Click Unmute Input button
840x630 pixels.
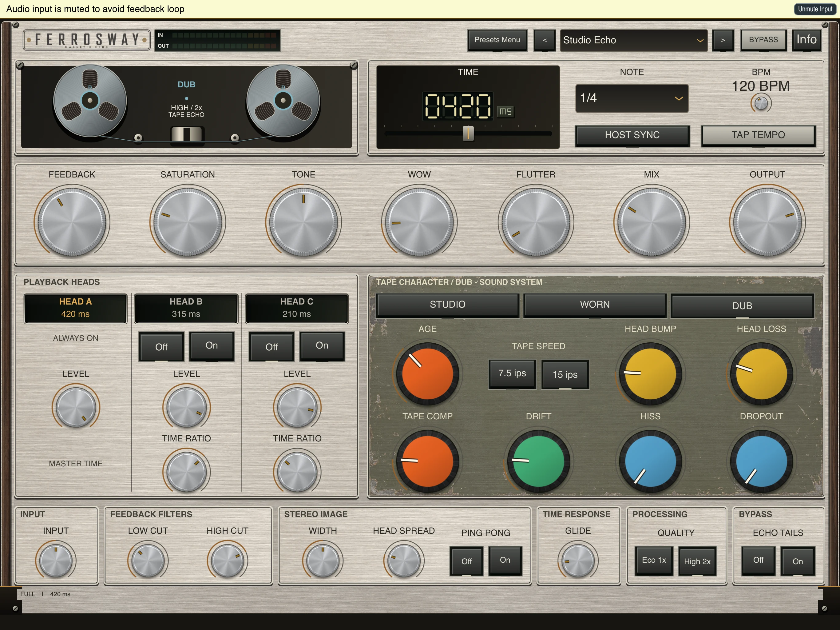tap(815, 9)
